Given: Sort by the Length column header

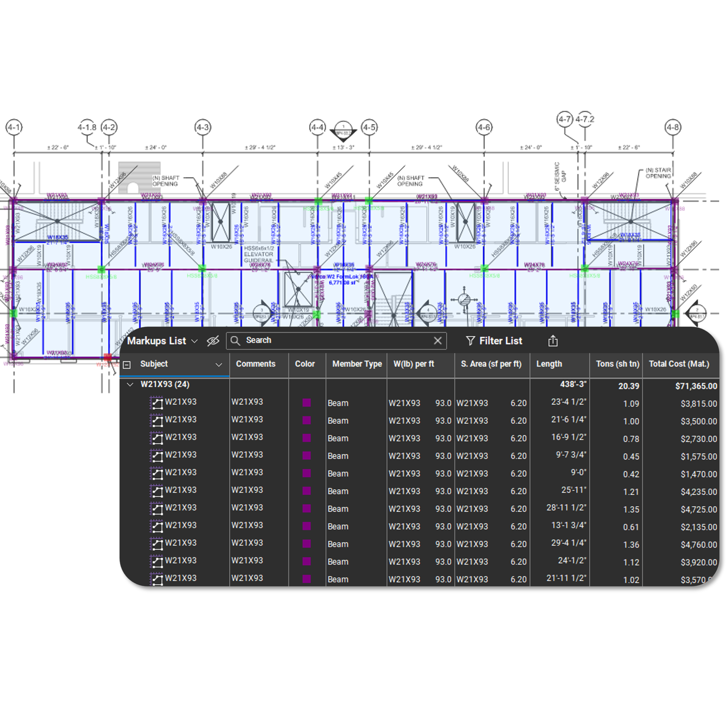Looking at the screenshot, I should point(549,364).
